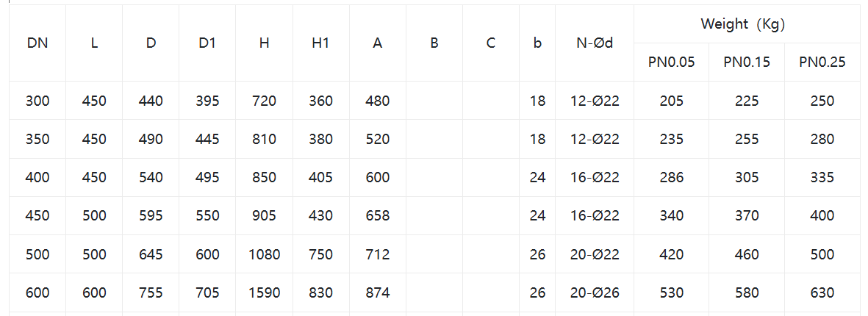868x316 pixels.
Task: Select the 370 weight cell
Action: [x=747, y=216]
